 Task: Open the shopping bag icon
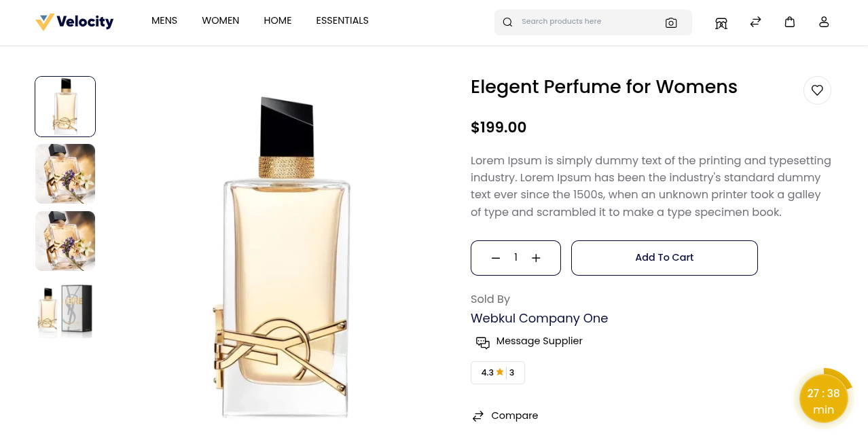[789, 22]
